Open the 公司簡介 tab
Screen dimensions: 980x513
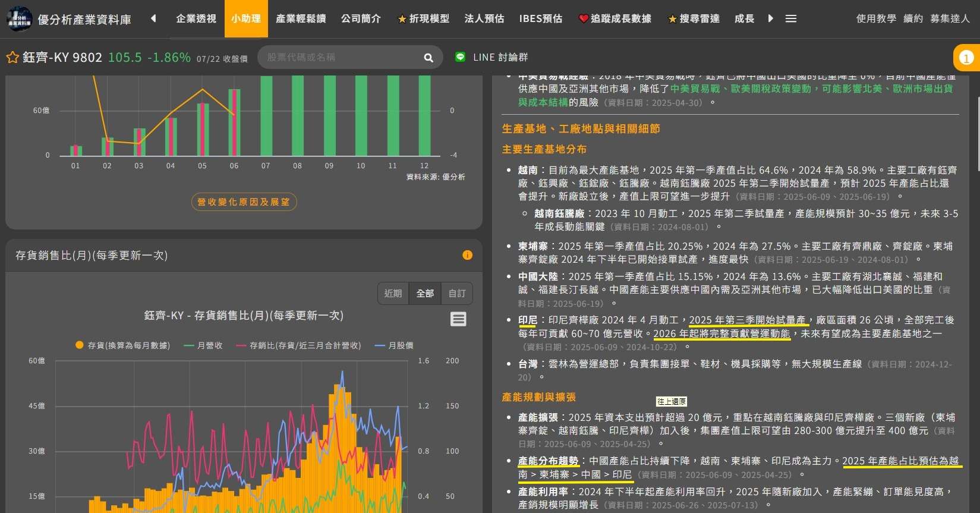tap(361, 19)
